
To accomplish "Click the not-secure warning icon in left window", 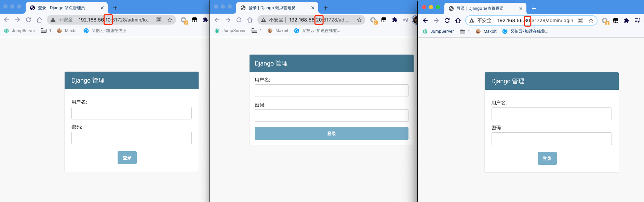I will pos(53,20).
